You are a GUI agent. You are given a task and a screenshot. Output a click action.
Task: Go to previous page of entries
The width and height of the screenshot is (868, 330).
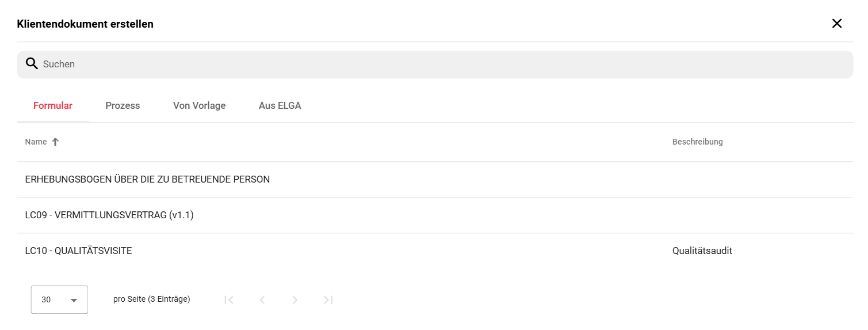point(262,299)
